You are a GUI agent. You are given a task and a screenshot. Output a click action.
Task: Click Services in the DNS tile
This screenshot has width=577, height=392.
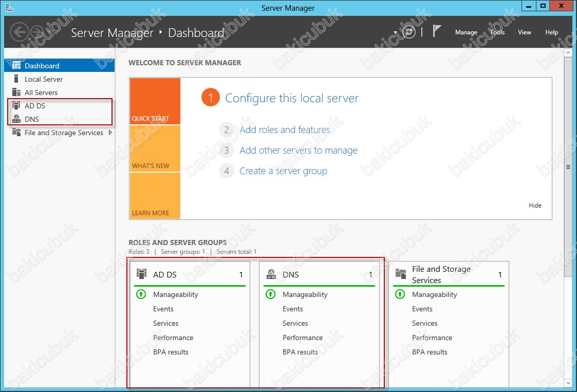[x=295, y=323]
